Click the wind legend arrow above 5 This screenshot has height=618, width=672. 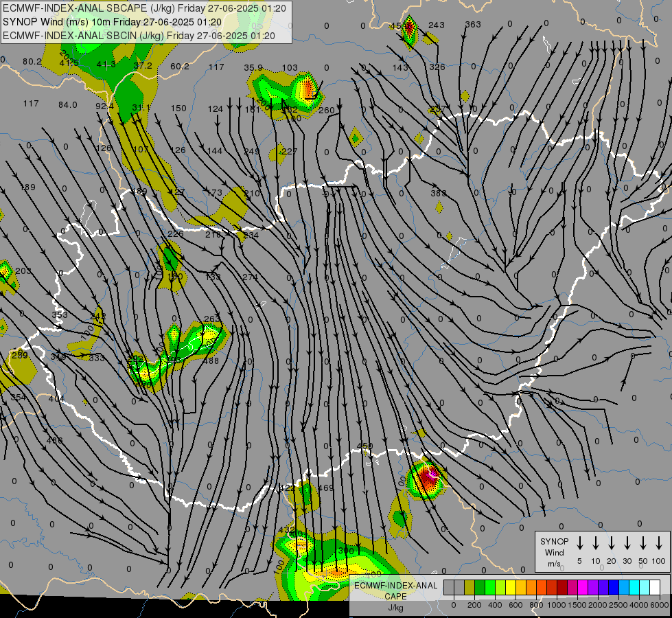[580, 543]
